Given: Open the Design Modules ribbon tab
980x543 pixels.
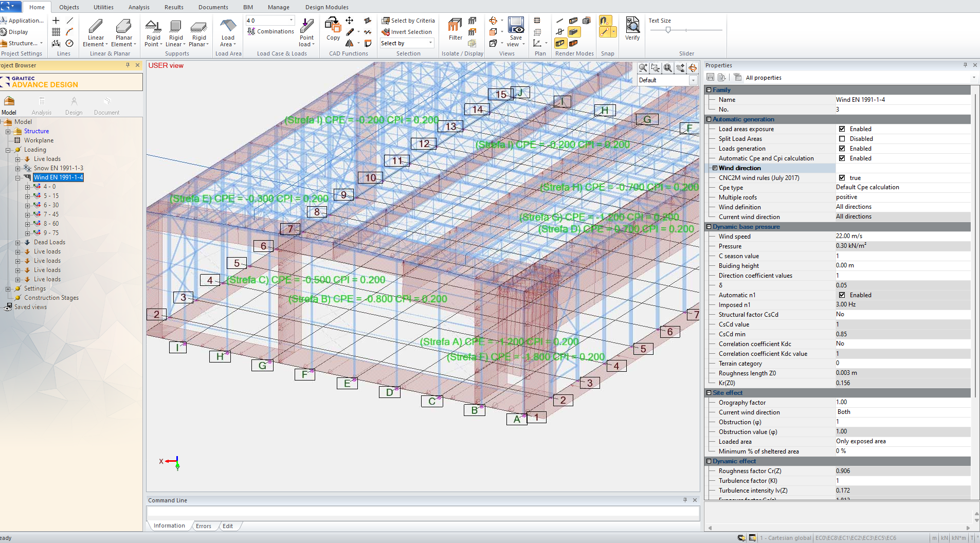Looking at the screenshot, I should pyautogui.click(x=326, y=7).
